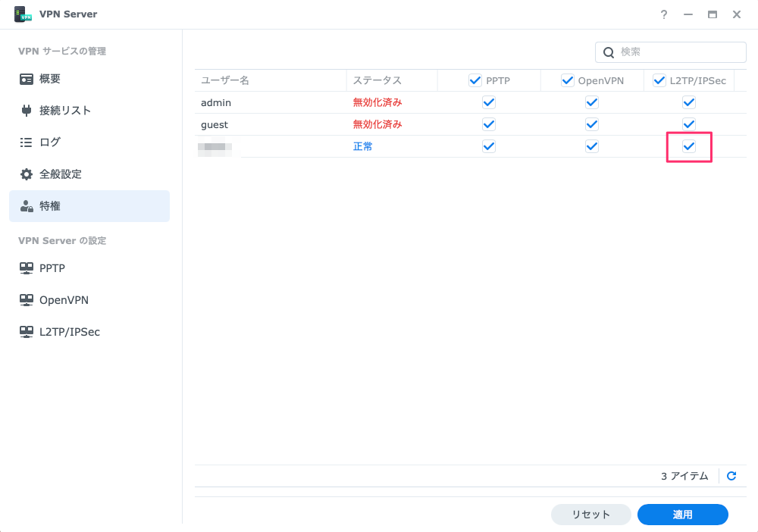Click the L2TP/IPSec settings icon in sidebar
This screenshot has width=758, height=532.
[27, 332]
